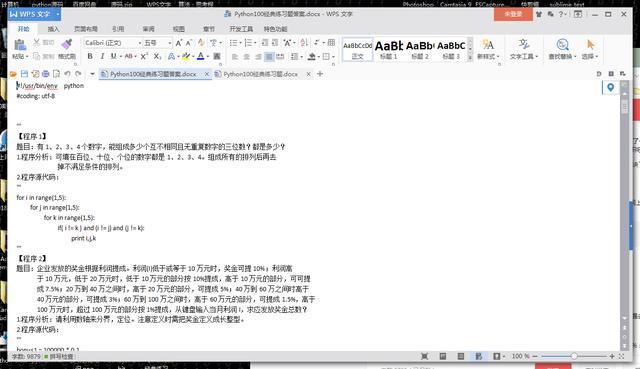The image size is (640, 369).
Task: Click the Paste clipboard icon
Action: tap(20, 45)
